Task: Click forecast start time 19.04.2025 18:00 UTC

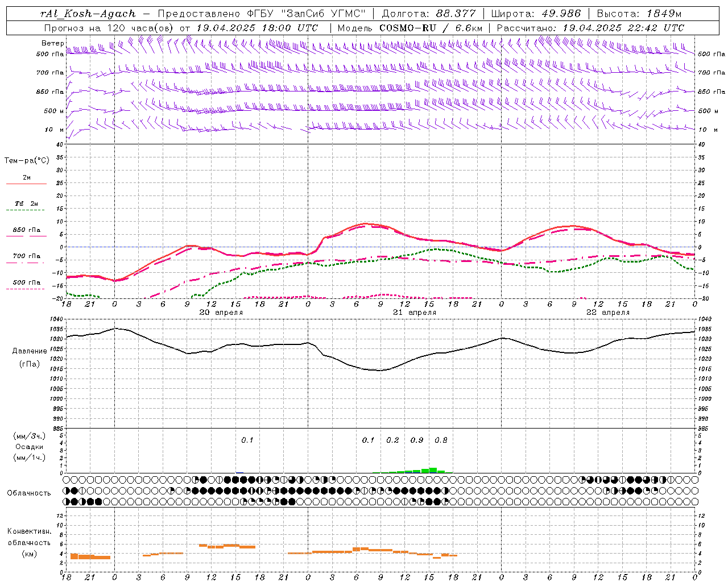Action: (257, 28)
